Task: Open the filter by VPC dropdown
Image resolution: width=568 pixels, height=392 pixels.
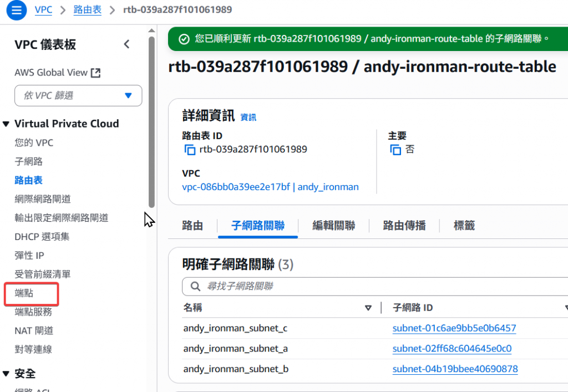Action: [78, 95]
